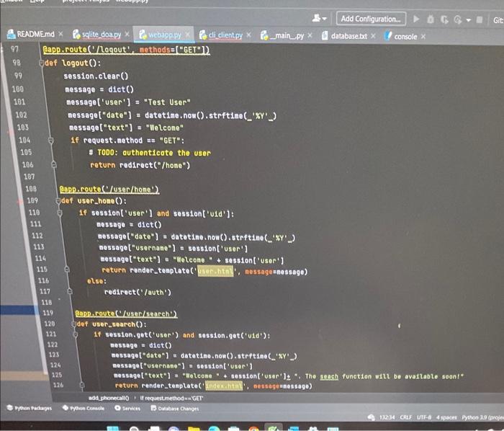504x431 pixels.
Task: Collapse the fold marker at line 104
Action: click(x=50, y=141)
